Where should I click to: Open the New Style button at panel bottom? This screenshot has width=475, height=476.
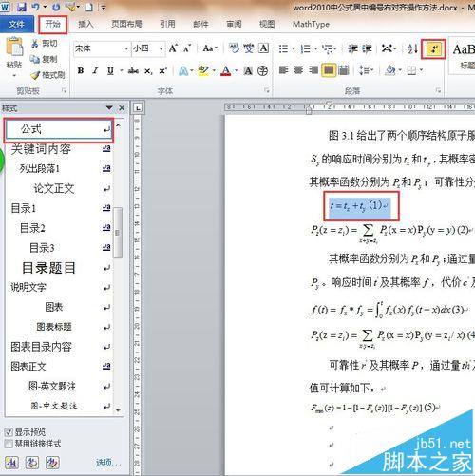[x=11, y=463]
